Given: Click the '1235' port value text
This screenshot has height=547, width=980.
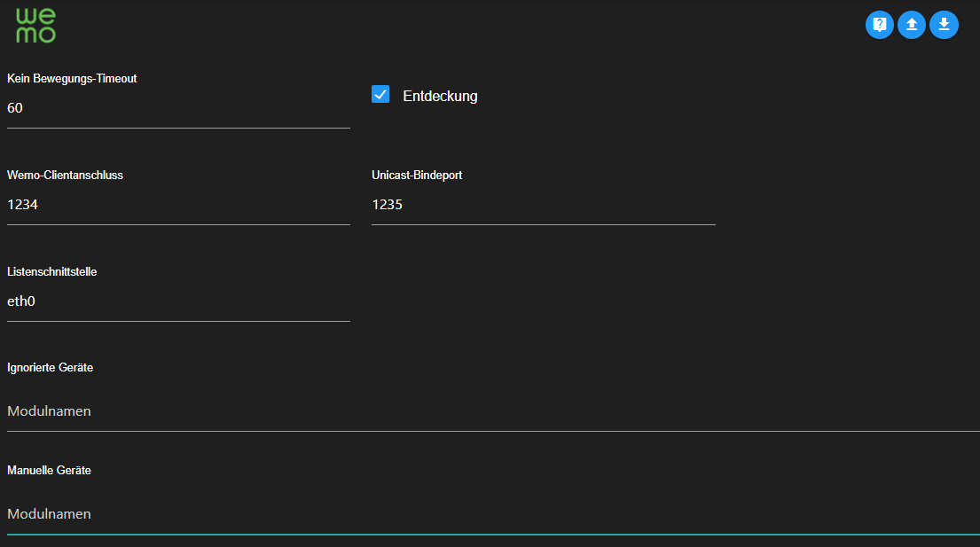Looking at the screenshot, I should pos(387,205).
